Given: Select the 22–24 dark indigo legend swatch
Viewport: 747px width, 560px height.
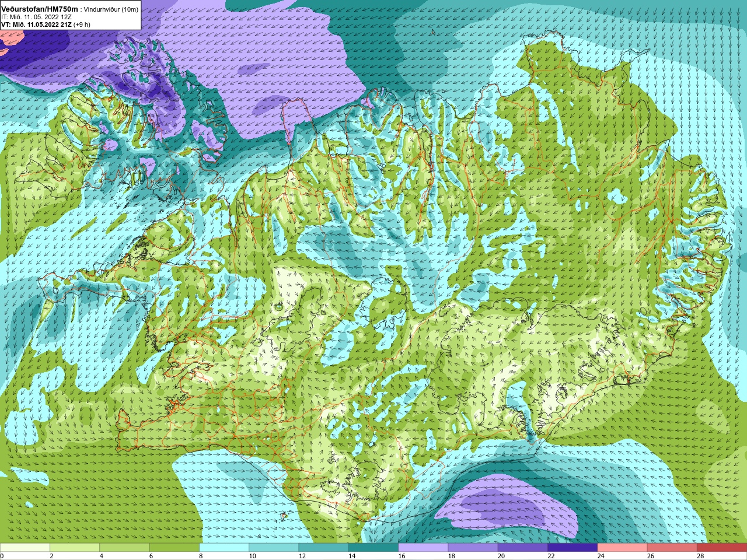Looking at the screenshot, I should (573, 548).
